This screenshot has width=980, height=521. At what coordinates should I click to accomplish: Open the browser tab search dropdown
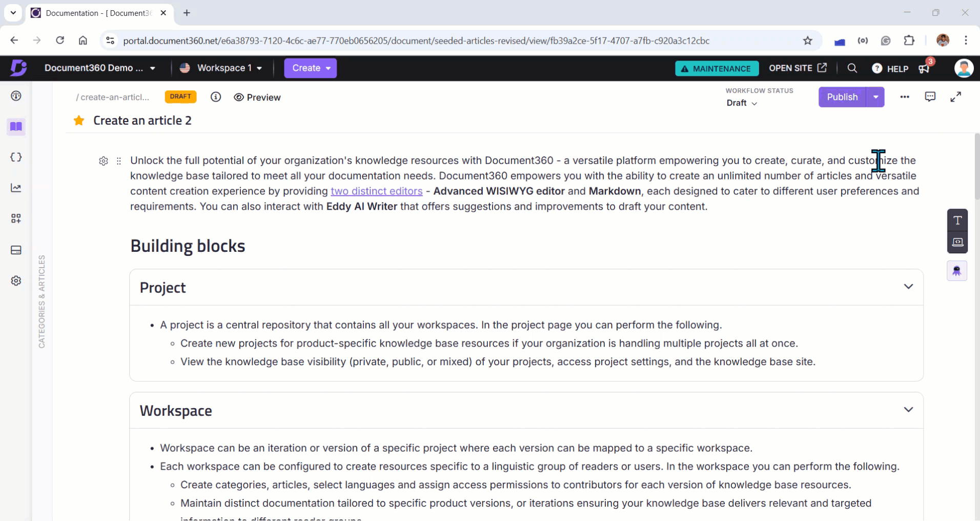[x=13, y=13]
